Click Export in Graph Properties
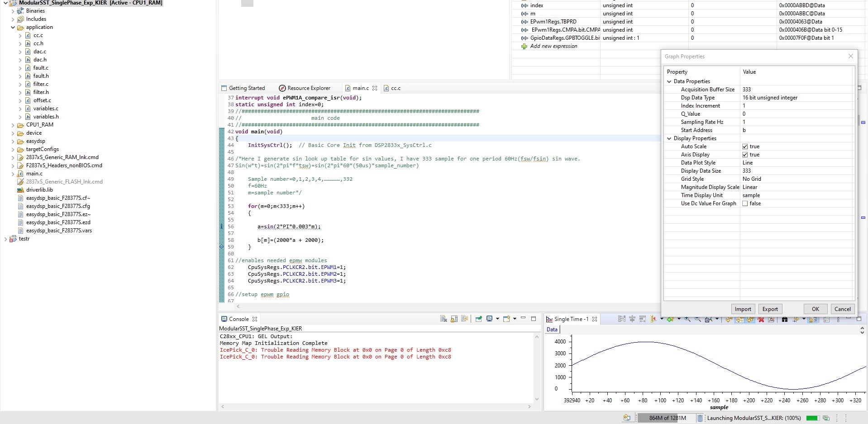The width and height of the screenshot is (868, 424). (x=770, y=309)
